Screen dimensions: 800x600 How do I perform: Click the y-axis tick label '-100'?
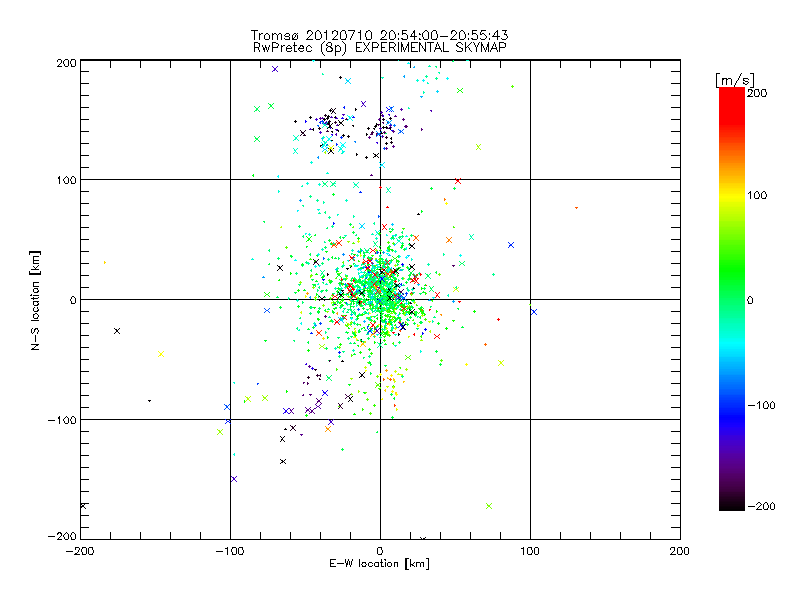(62, 420)
